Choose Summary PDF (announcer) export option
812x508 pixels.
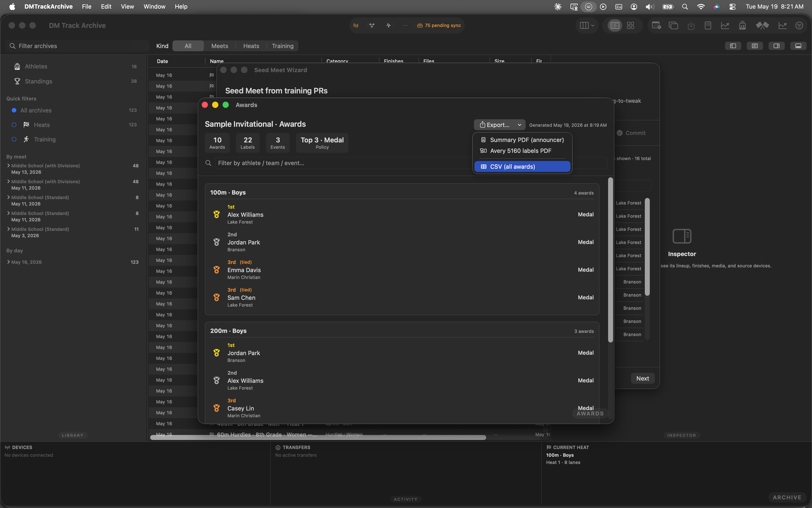[x=522, y=140]
